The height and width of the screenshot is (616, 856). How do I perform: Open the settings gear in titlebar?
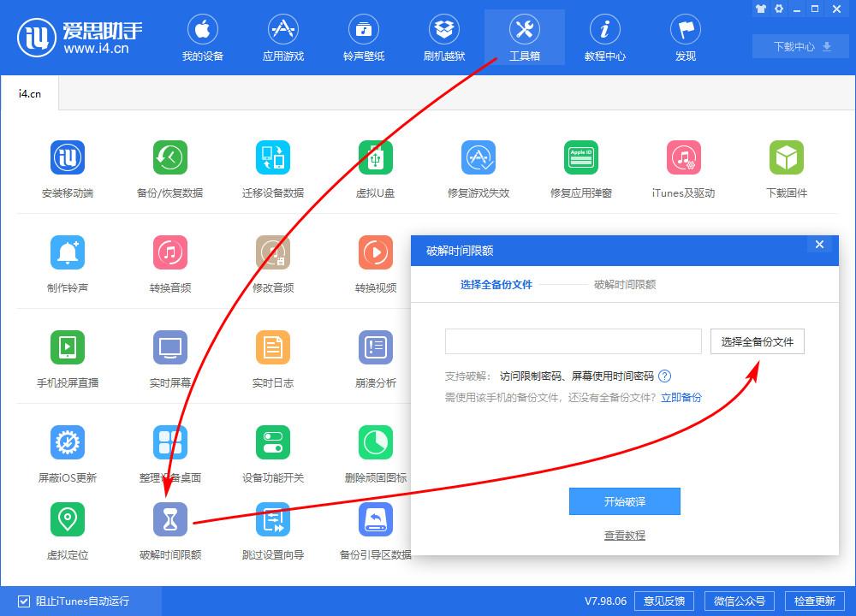click(x=777, y=9)
